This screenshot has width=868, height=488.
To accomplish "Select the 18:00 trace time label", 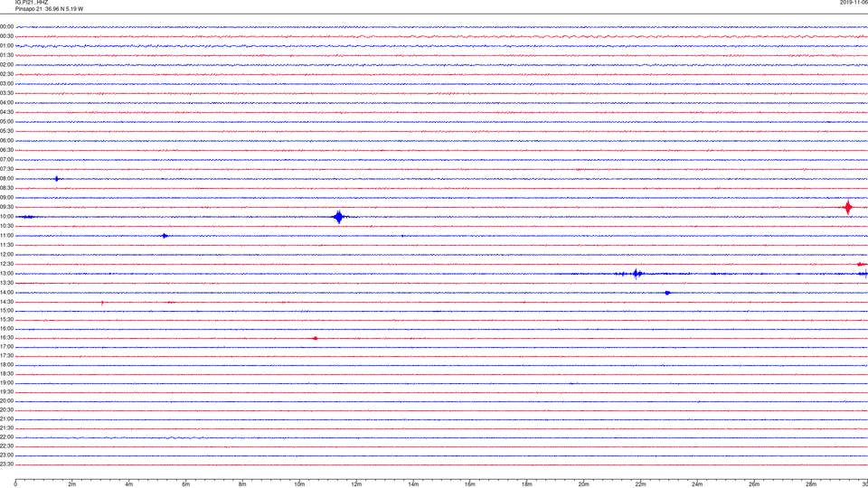I will point(6,364).
